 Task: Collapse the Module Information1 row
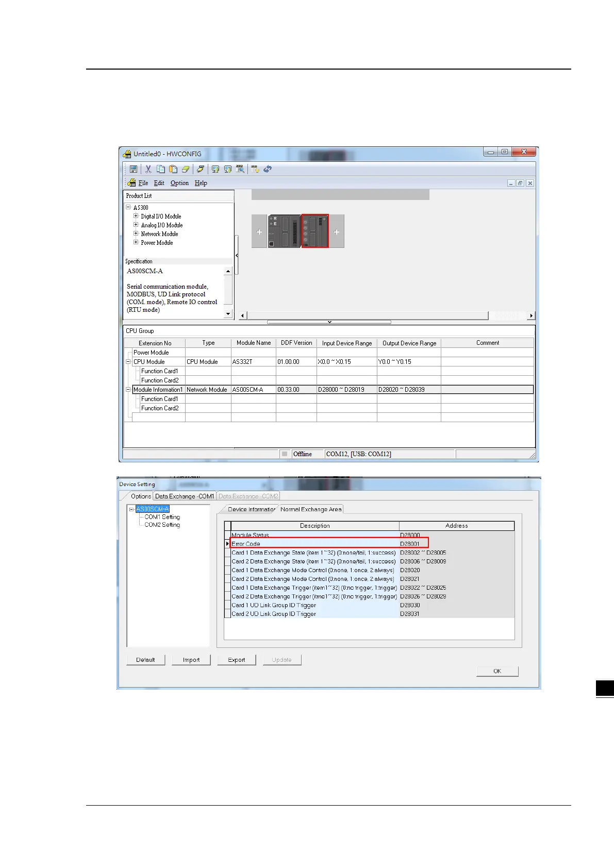(x=128, y=390)
